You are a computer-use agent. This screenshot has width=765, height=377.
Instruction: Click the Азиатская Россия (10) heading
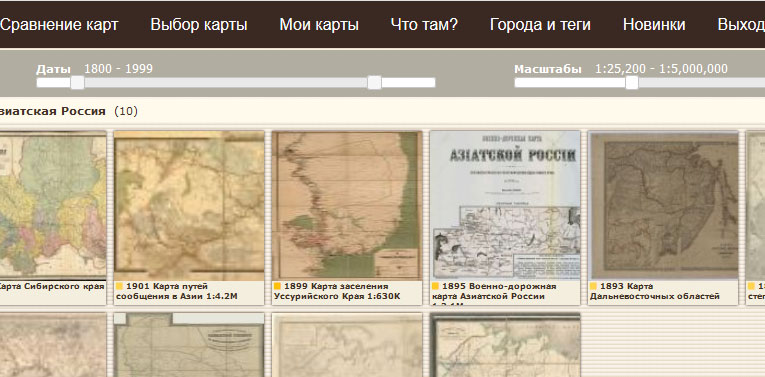(x=69, y=111)
